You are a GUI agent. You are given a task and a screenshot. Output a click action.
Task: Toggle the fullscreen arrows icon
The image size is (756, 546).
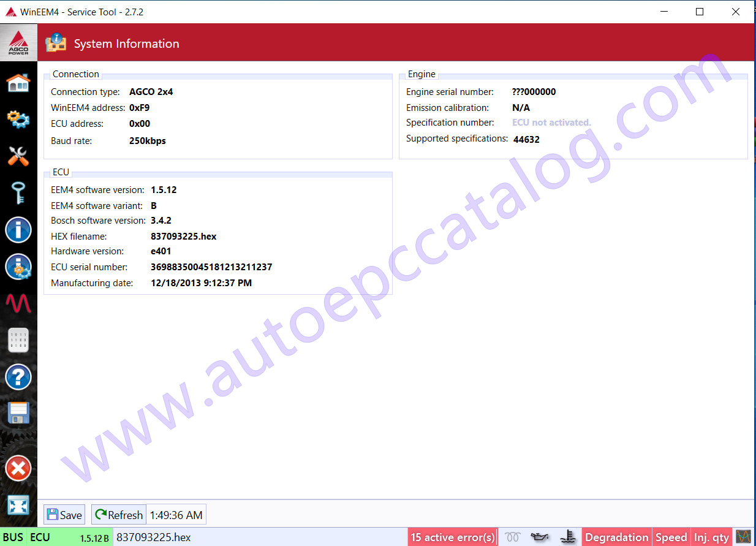pyautogui.click(x=18, y=506)
